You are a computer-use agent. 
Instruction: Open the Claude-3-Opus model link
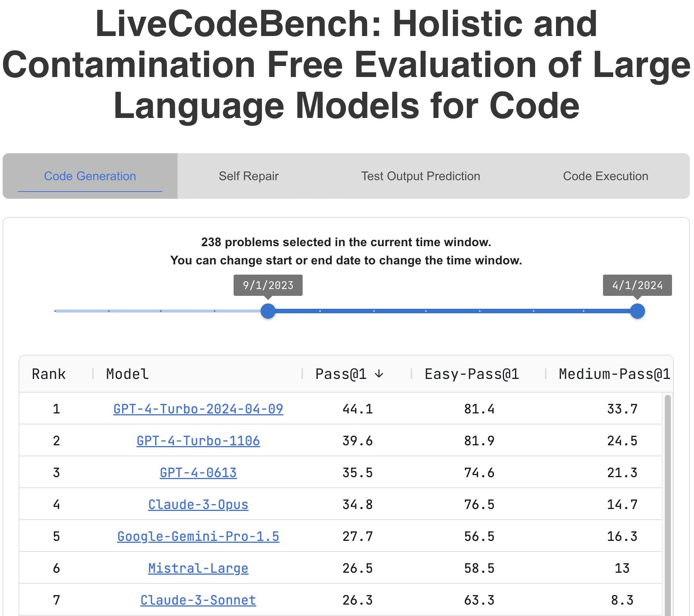198,504
